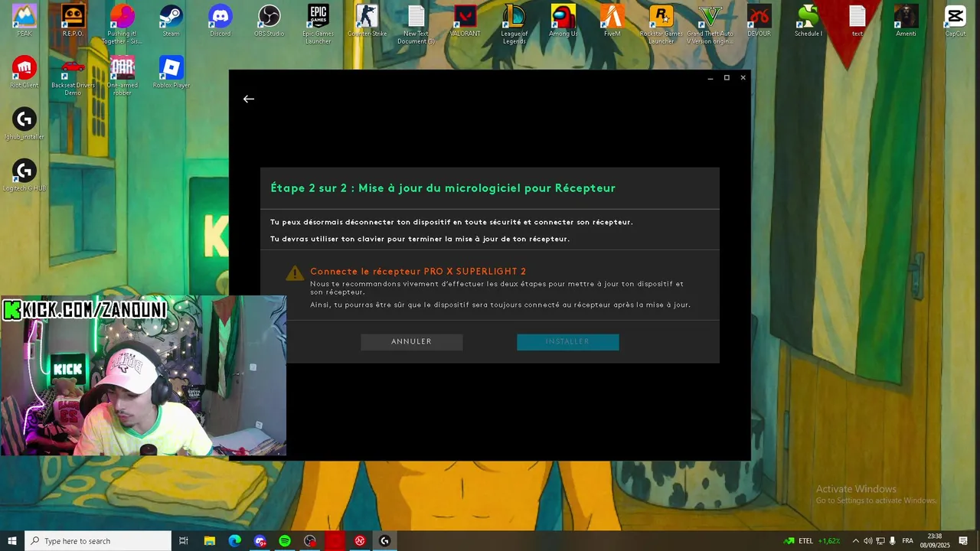
Task: Click the orange warning triangle icon
Action: tap(295, 273)
